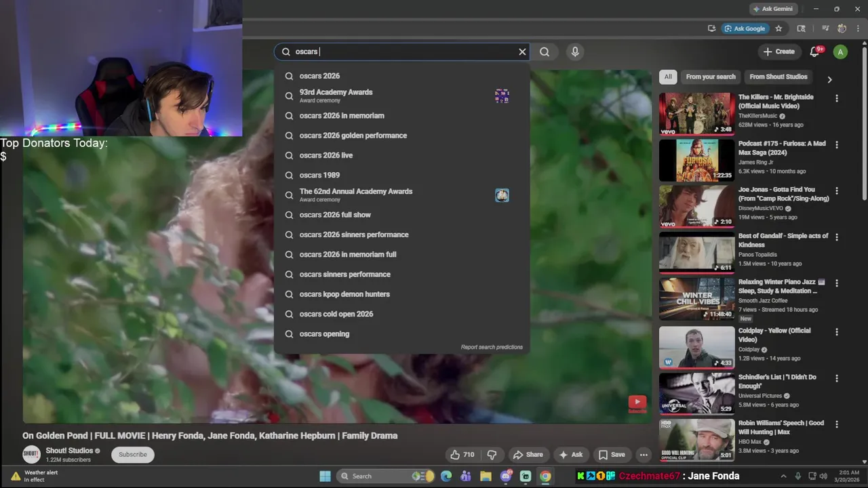Clear the YouTube search box text

click(x=522, y=52)
